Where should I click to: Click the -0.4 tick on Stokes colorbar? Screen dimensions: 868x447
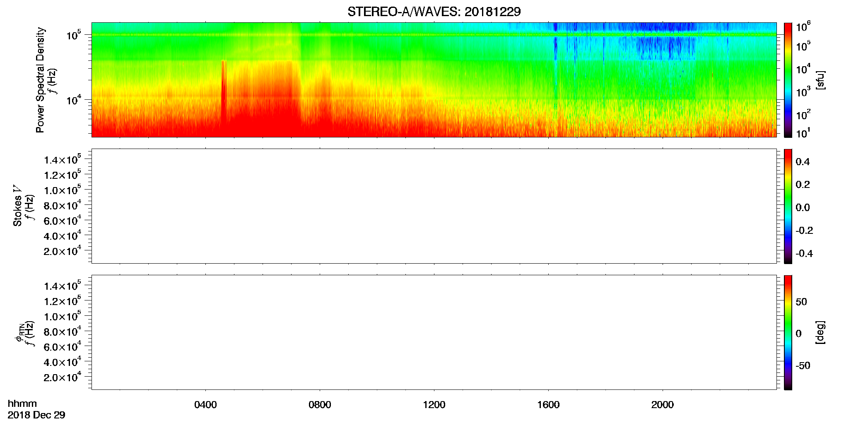point(804,254)
